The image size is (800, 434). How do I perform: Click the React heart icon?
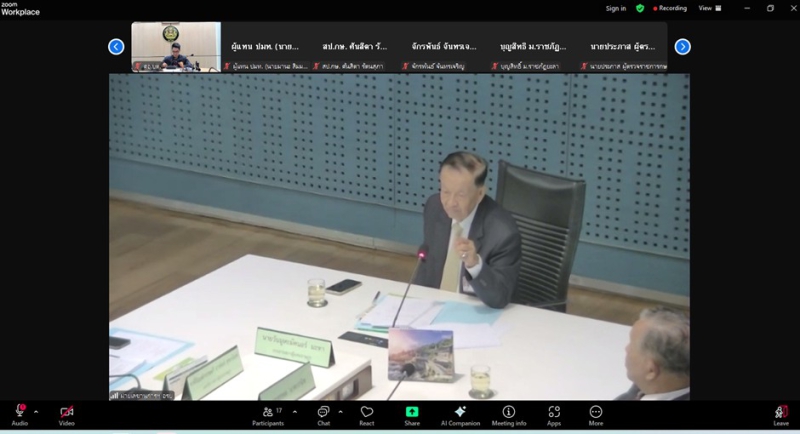click(367, 413)
